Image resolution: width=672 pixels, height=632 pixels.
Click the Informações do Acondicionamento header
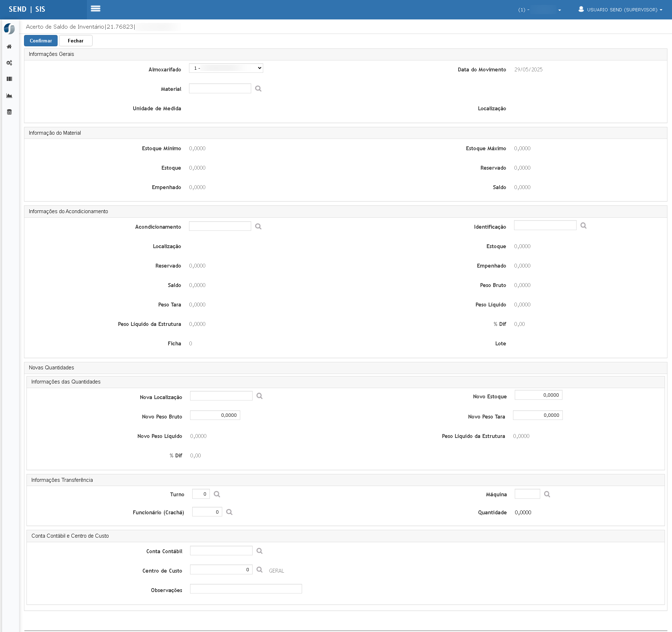(x=346, y=211)
